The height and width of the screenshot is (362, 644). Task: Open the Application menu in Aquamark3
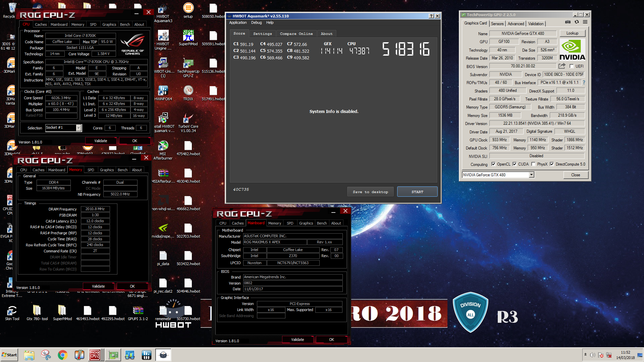(238, 23)
